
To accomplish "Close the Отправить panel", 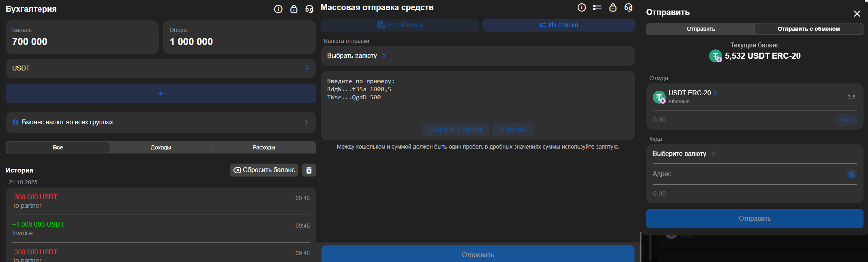I will point(857,14).
